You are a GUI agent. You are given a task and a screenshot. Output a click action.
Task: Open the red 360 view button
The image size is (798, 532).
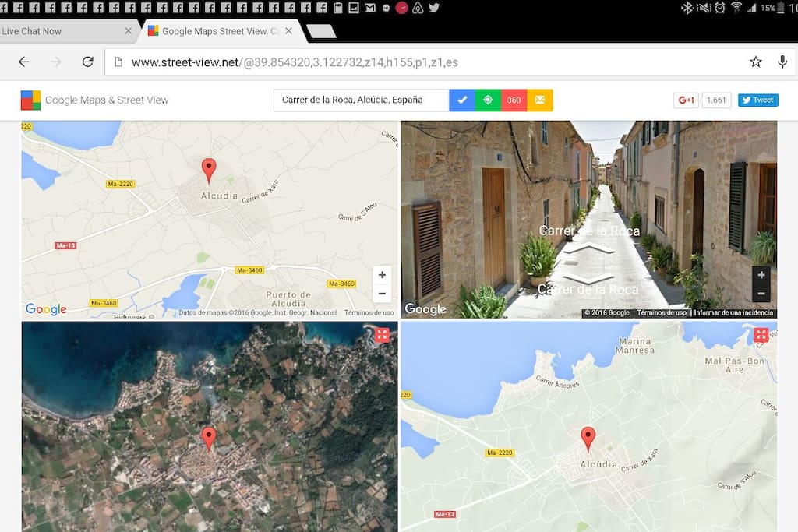(x=514, y=100)
